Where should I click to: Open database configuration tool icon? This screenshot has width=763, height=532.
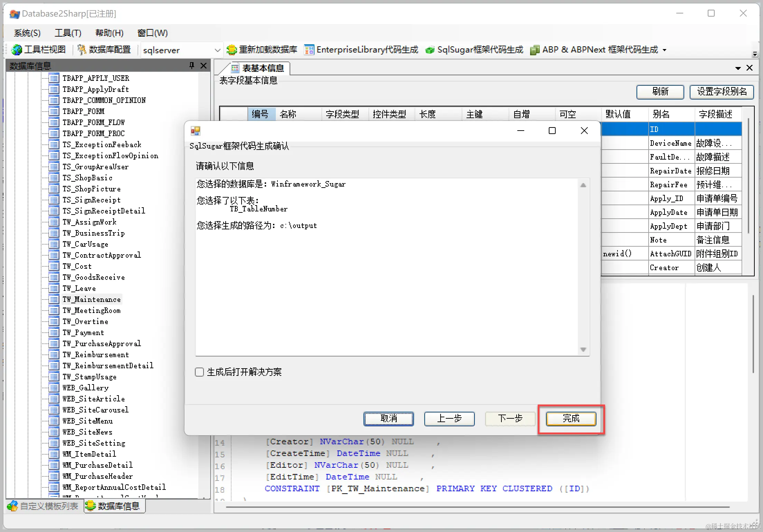point(82,50)
